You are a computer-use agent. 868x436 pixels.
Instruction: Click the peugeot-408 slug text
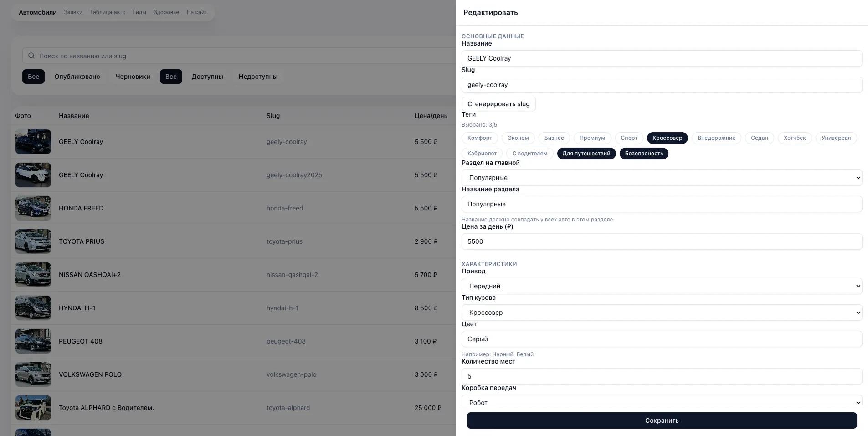[x=286, y=341]
